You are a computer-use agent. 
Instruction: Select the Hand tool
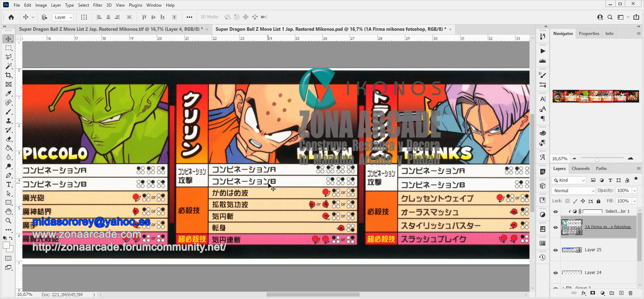click(8, 212)
